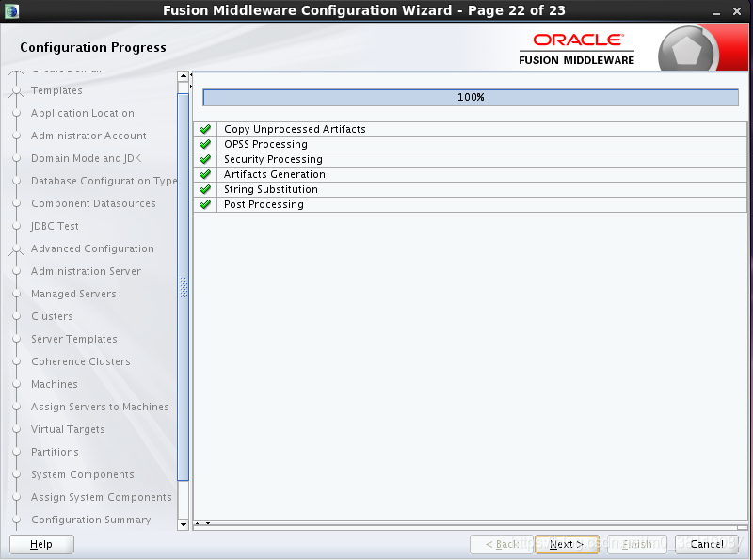The width and height of the screenshot is (753, 560).
Task: Select the Machines step
Action: tap(55, 384)
